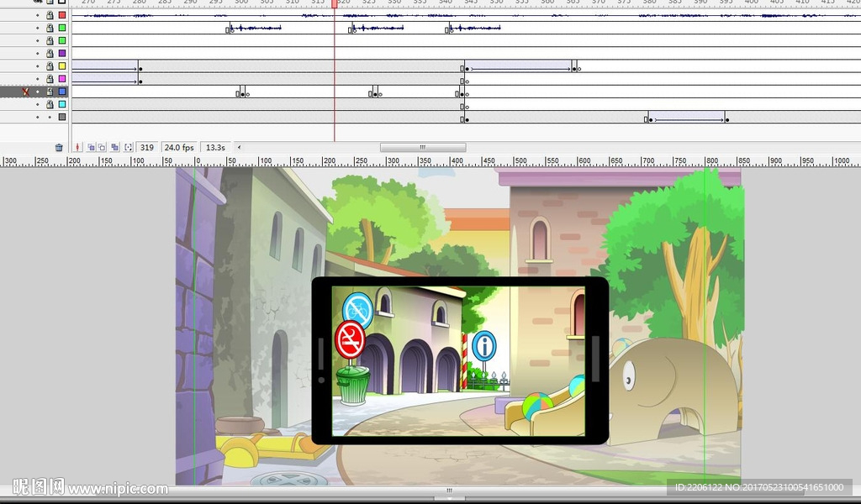Lock the gray outline layer via its dot

[50, 117]
